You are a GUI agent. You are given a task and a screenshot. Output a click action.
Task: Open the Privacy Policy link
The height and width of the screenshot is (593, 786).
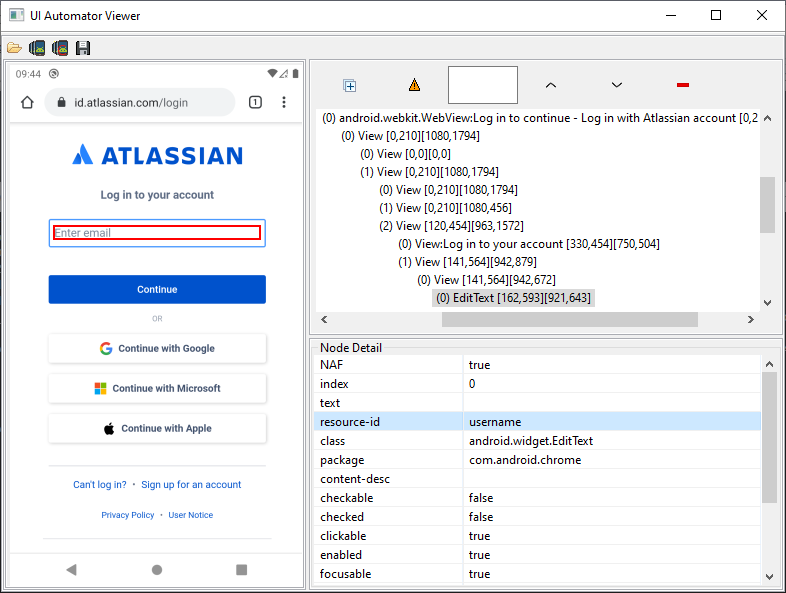pos(128,515)
